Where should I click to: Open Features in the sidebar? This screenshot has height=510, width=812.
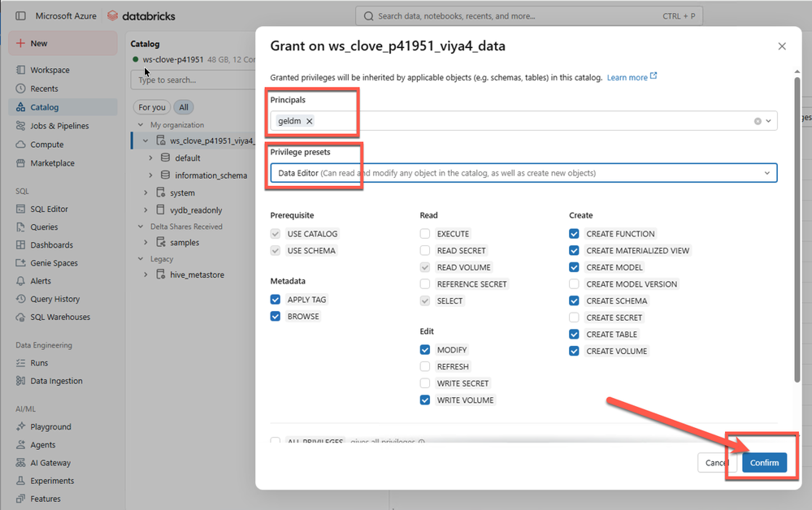coord(45,499)
